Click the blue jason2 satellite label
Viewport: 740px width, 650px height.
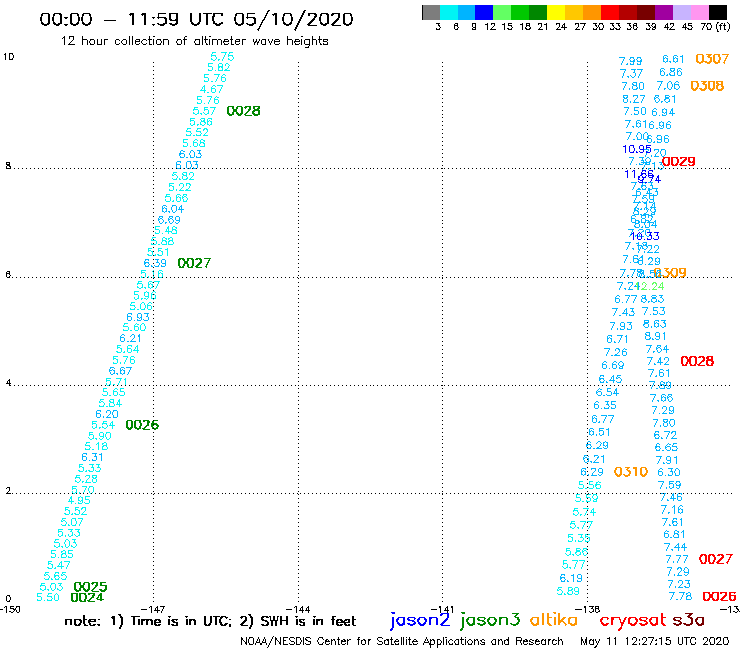pyautogui.click(x=420, y=621)
